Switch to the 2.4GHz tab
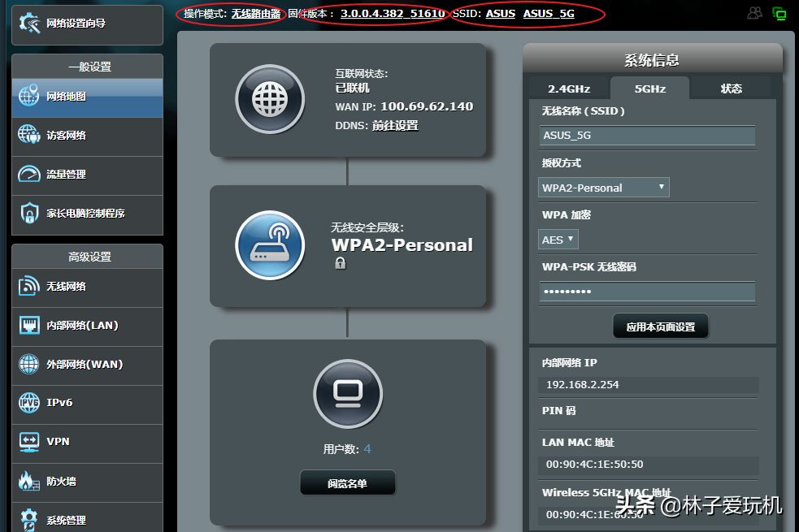This screenshot has width=799, height=532. click(569, 89)
